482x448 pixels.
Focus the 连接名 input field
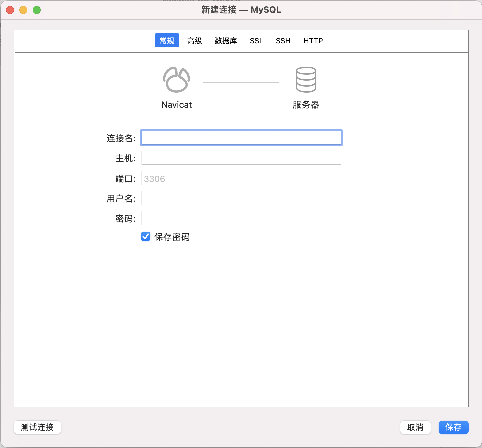[x=241, y=138]
